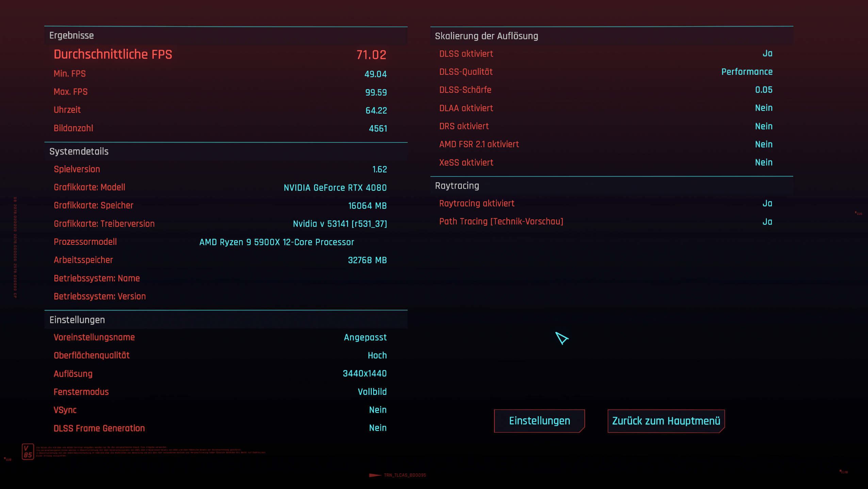
Task: Click the Systemdetails section header
Action: click(79, 151)
